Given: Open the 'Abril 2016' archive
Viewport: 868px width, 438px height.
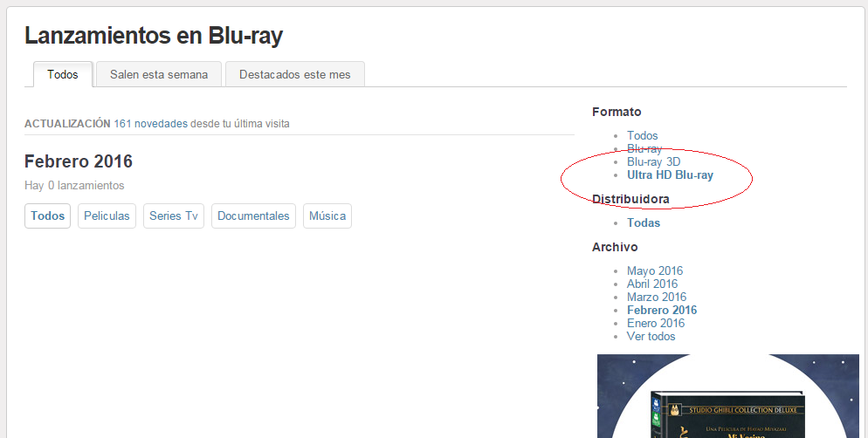Looking at the screenshot, I should coord(652,284).
